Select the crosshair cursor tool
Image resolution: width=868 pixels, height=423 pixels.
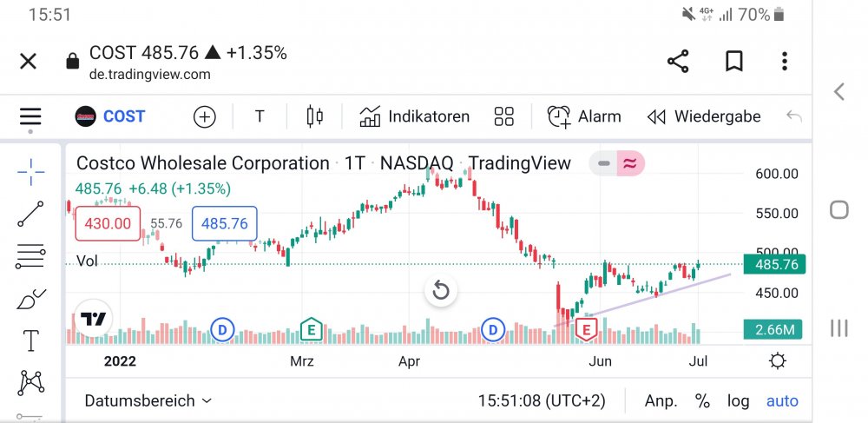pyautogui.click(x=31, y=172)
